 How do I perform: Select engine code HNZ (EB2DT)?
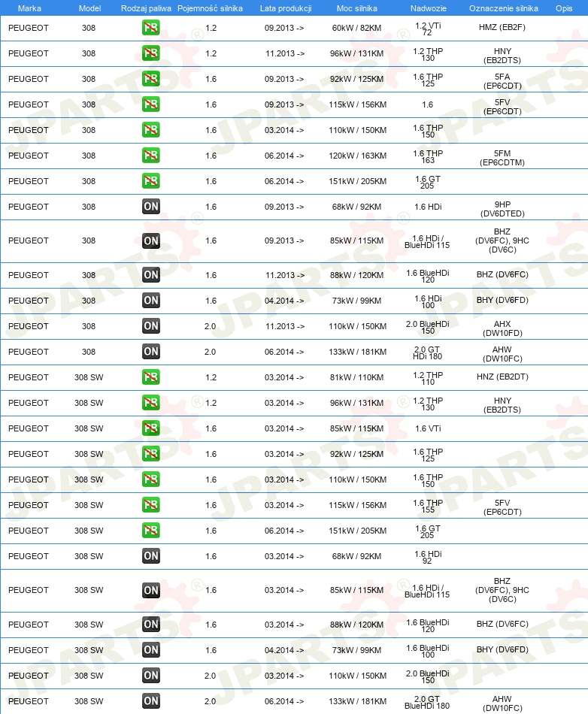502,377
